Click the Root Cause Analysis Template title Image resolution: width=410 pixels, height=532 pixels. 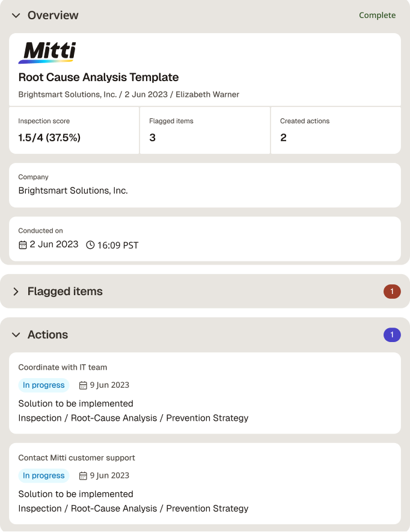tap(99, 78)
